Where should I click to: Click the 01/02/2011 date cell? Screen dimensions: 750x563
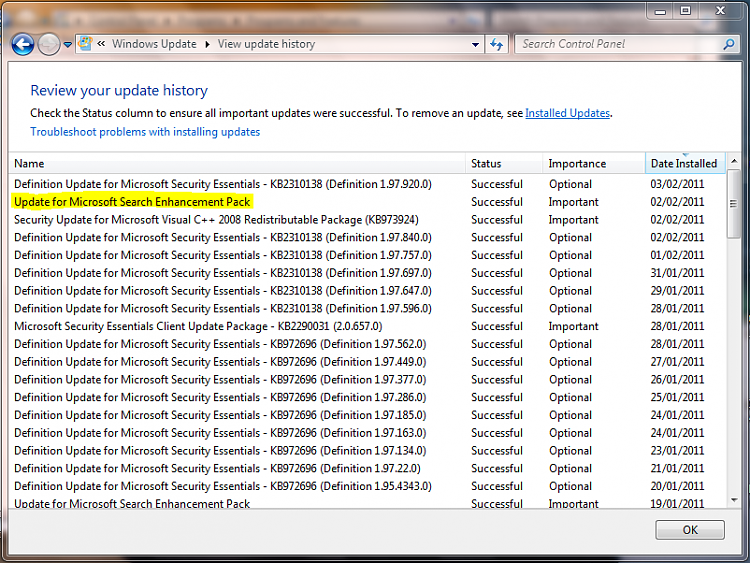pos(677,255)
